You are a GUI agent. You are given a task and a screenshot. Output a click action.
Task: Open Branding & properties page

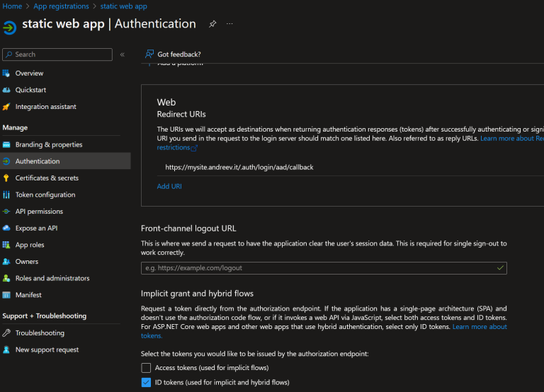49,144
